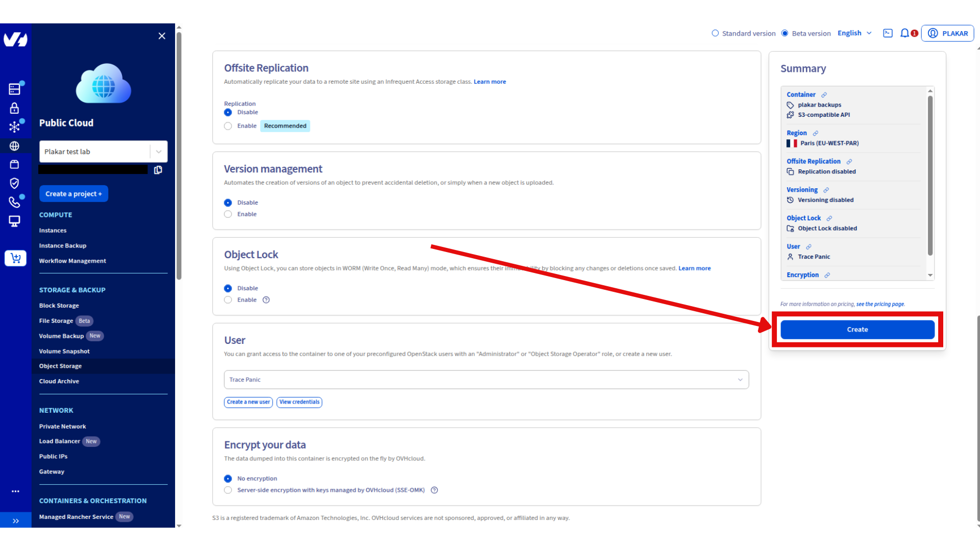The height and width of the screenshot is (551, 980).
Task: Select Server-side encryption with SSE-OMK
Action: tap(228, 490)
